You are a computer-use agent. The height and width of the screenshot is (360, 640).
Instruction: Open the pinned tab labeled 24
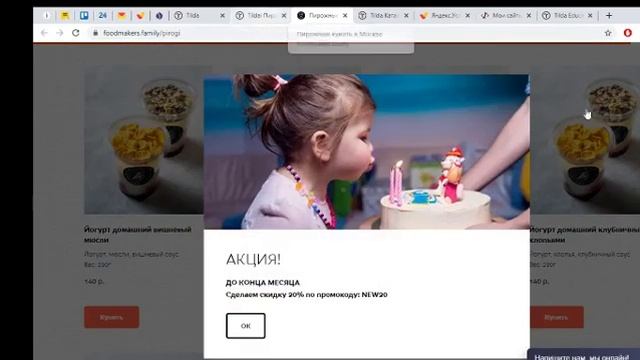coord(102,16)
